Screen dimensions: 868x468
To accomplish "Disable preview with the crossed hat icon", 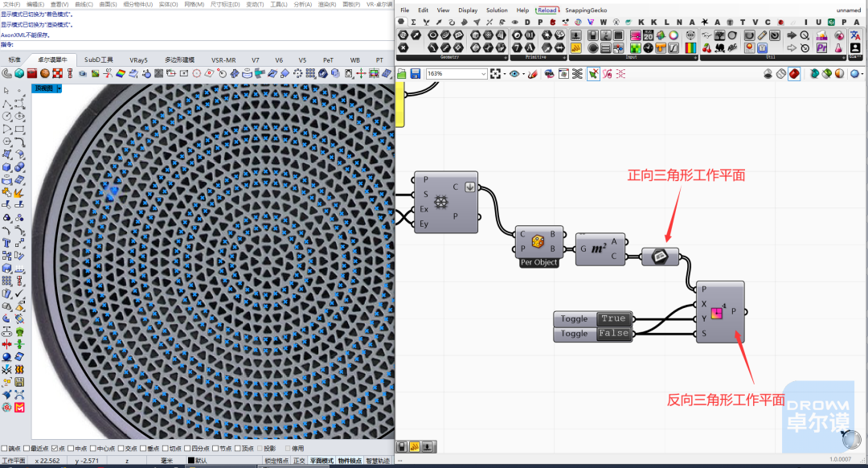I will 768,74.
